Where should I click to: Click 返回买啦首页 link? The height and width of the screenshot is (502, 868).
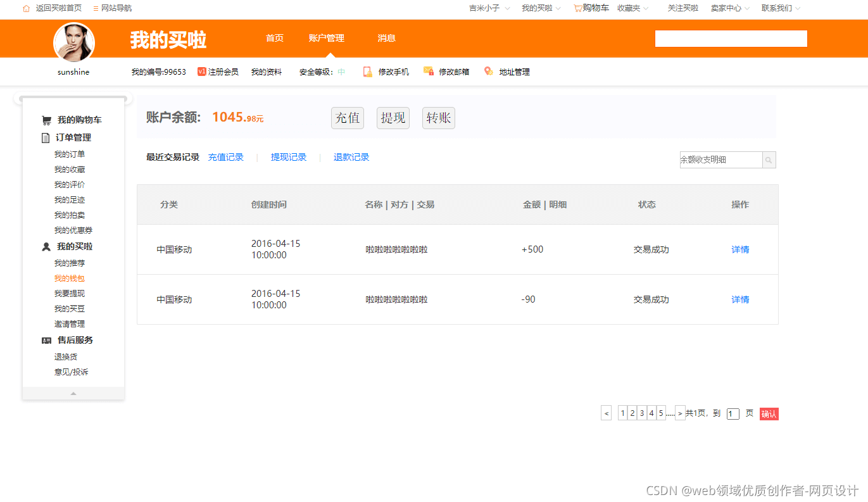click(59, 8)
